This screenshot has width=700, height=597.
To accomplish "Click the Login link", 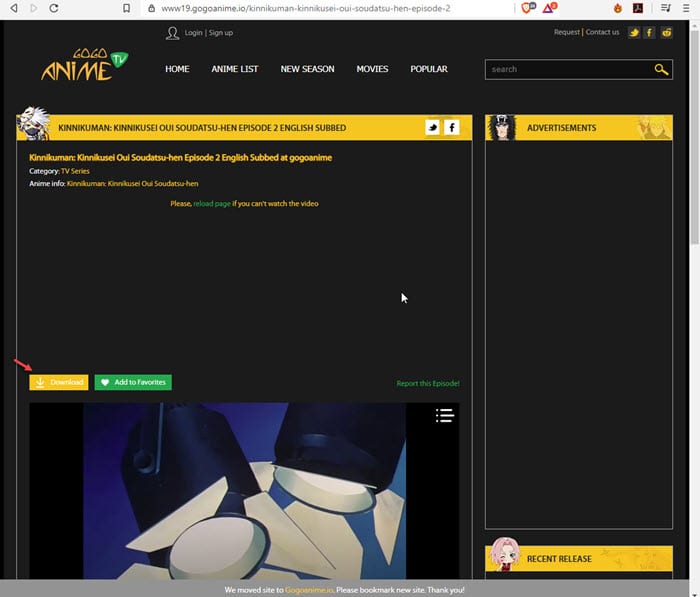I will pos(193,33).
